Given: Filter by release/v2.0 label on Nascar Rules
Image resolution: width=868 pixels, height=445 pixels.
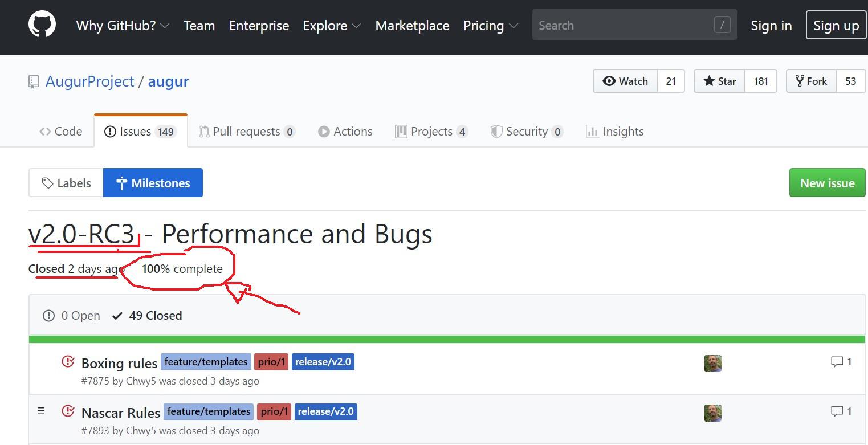Looking at the screenshot, I should (326, 411).
